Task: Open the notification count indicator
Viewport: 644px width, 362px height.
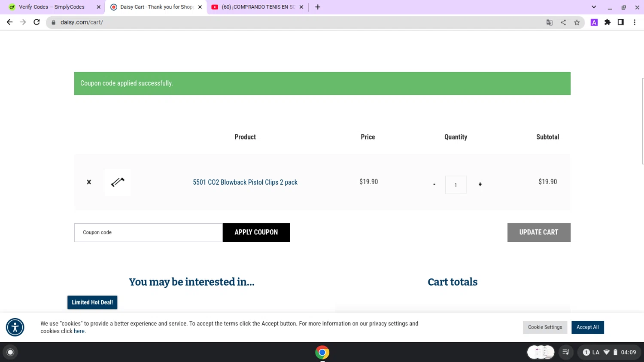Action: click(x=586, y=352)
